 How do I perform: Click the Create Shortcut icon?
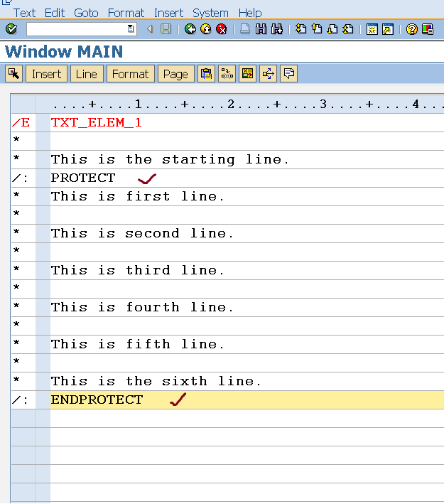pyautogui.click(x=388, y=29)
